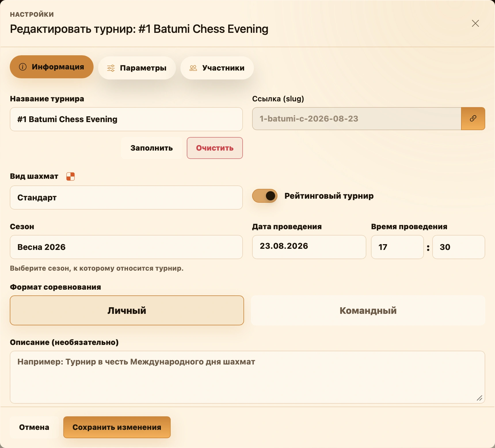This screenshot has height=448, width=495.
Task: Click into the Описание text area
Action: [x=247, y=377]
